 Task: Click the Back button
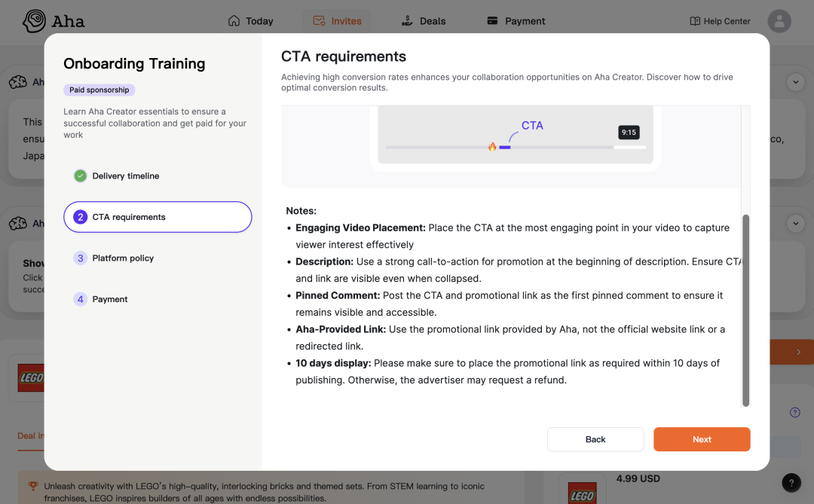click(x=595, y=439)
